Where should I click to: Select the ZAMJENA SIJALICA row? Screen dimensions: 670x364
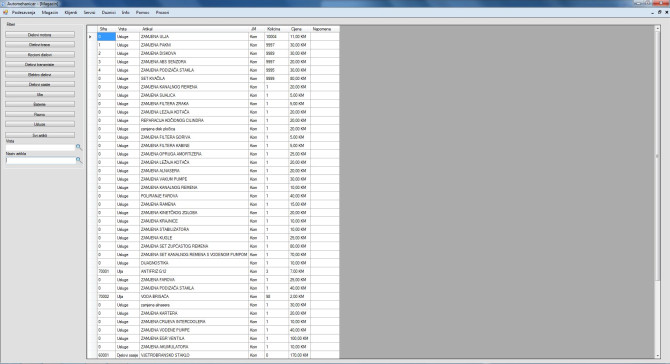point(213,95)
